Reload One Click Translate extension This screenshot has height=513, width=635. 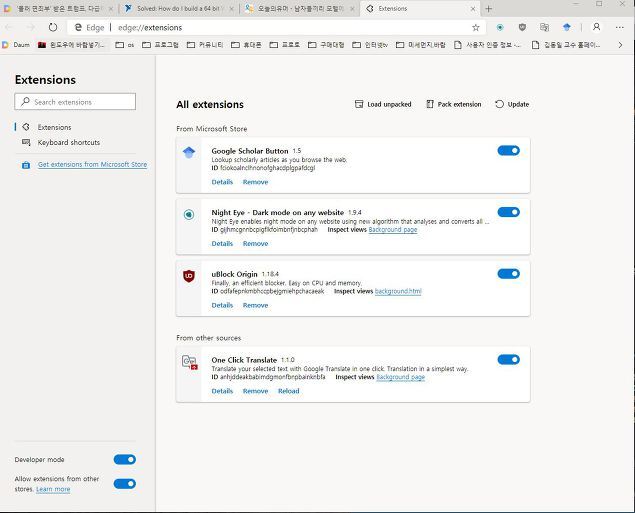tap(289, 391)
